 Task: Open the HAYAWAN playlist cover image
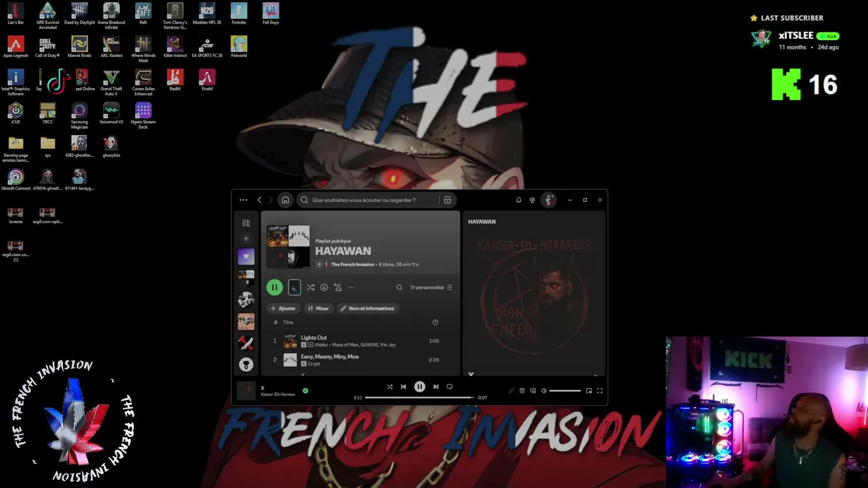click(288, 247)
